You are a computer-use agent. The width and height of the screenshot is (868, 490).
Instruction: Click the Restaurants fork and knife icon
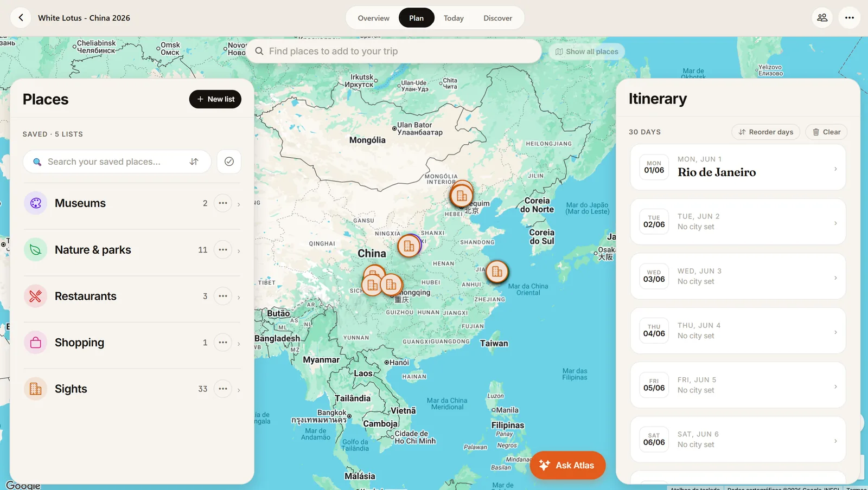pyautogui.click(x=36, y=296)
